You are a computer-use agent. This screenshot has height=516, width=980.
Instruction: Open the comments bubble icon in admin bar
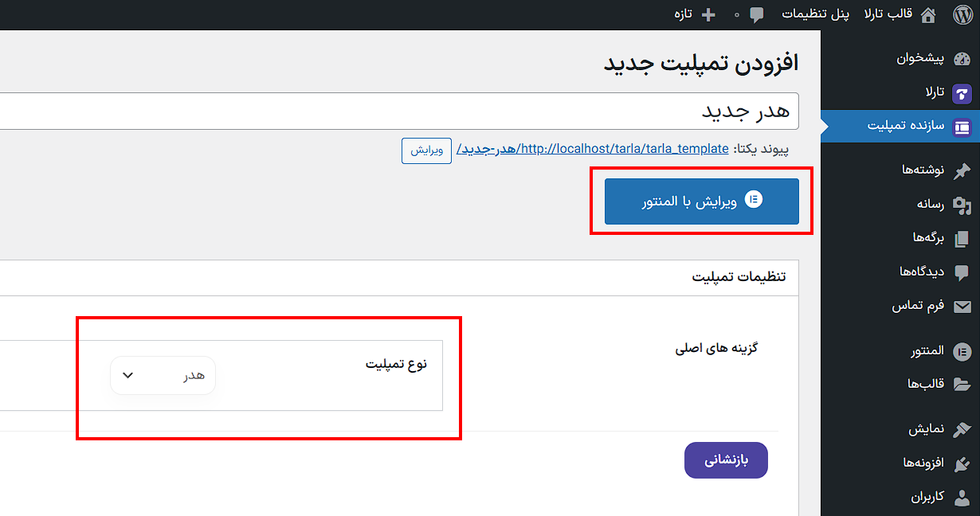(x=757, y=14)
